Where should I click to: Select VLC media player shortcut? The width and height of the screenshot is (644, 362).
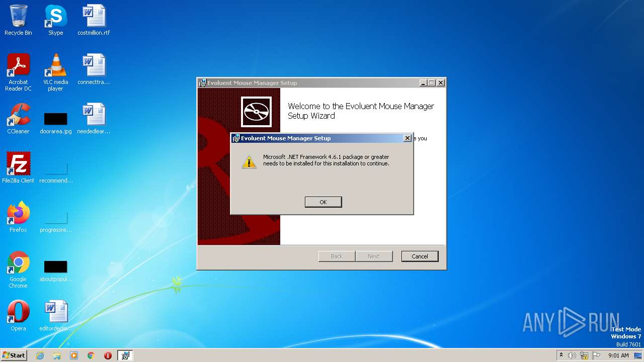(x=55, y=72)
